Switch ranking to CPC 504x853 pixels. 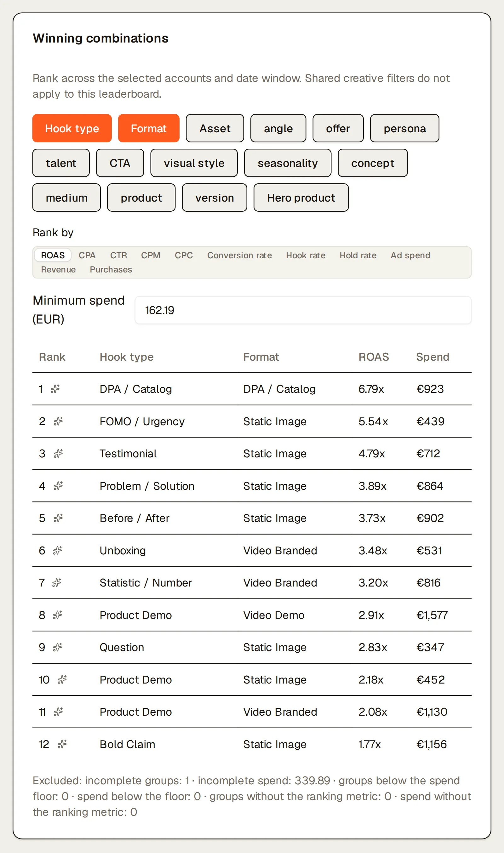pos(184,255)
